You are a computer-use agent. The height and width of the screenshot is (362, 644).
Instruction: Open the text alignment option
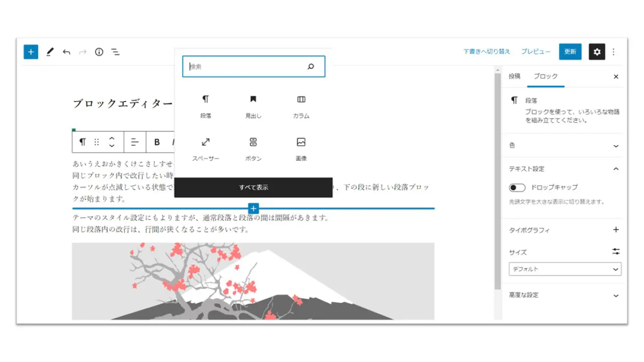click(134, 142)
